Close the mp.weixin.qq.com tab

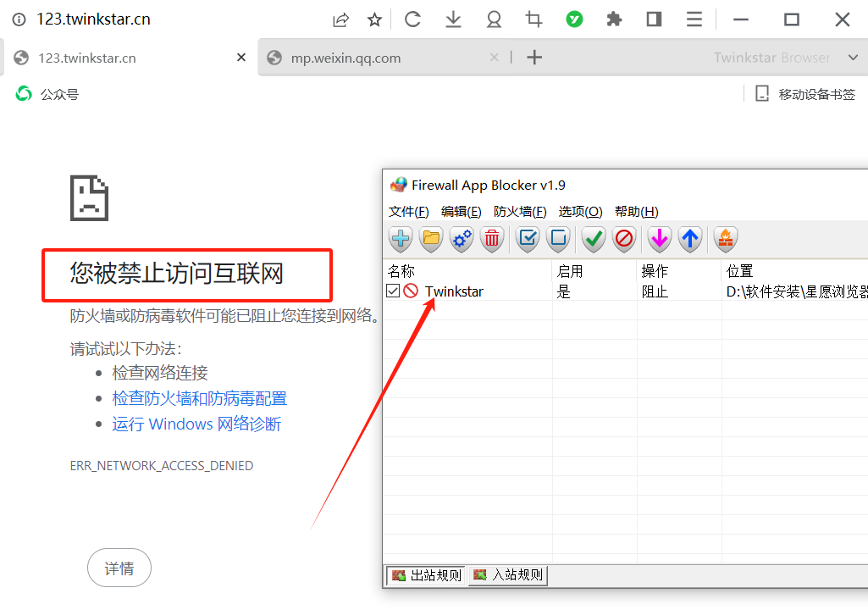tap(495, 57)
